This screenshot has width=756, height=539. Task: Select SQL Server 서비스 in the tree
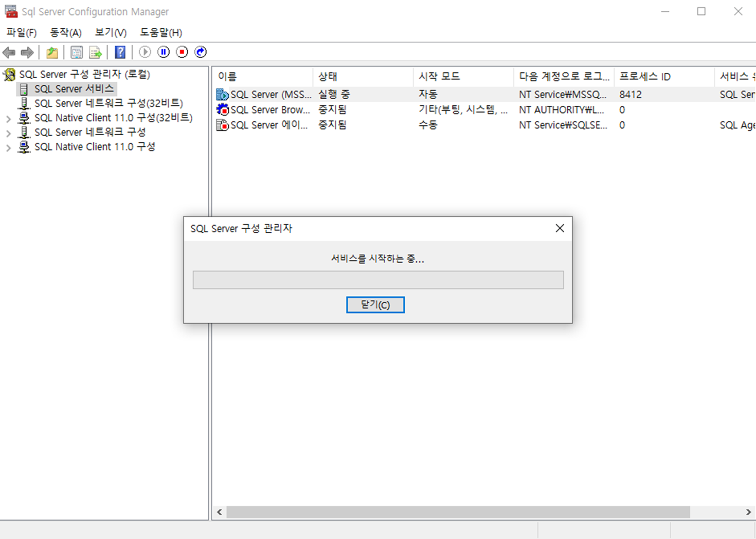(74, 89)
